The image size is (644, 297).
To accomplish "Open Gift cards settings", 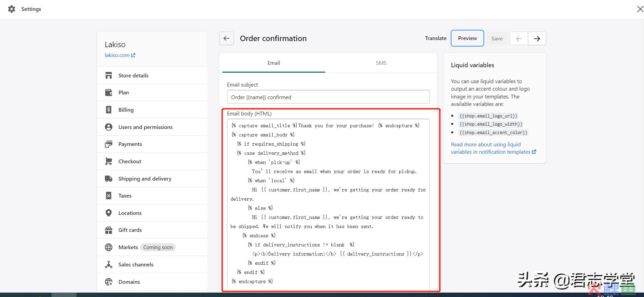I will coord(152,230).
